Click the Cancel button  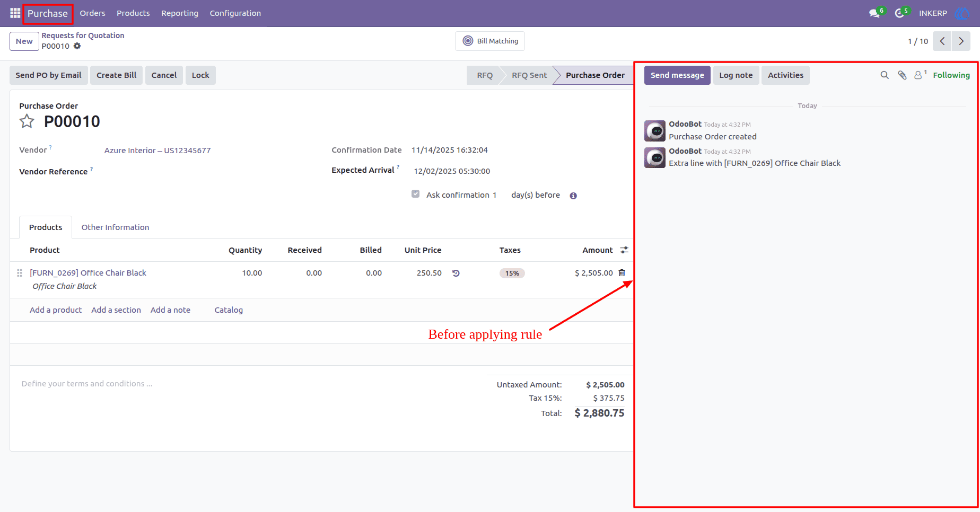tap(164, 75)
